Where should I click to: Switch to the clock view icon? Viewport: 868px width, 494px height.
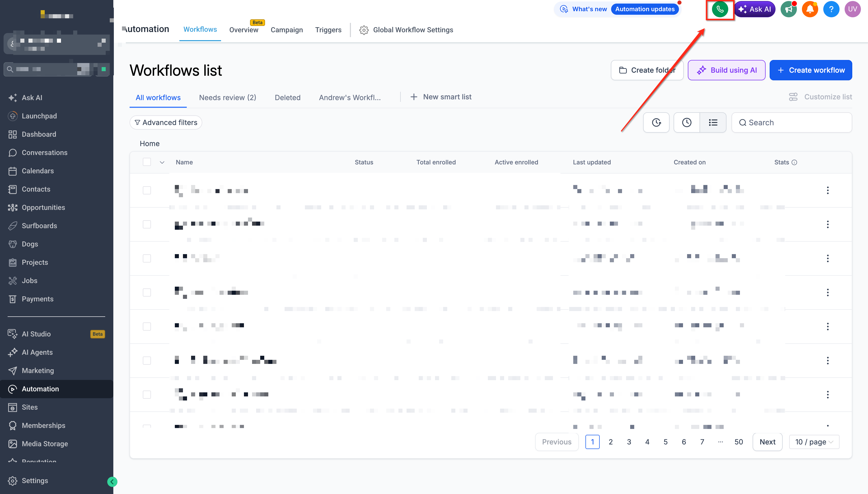(x=687, y=122)
